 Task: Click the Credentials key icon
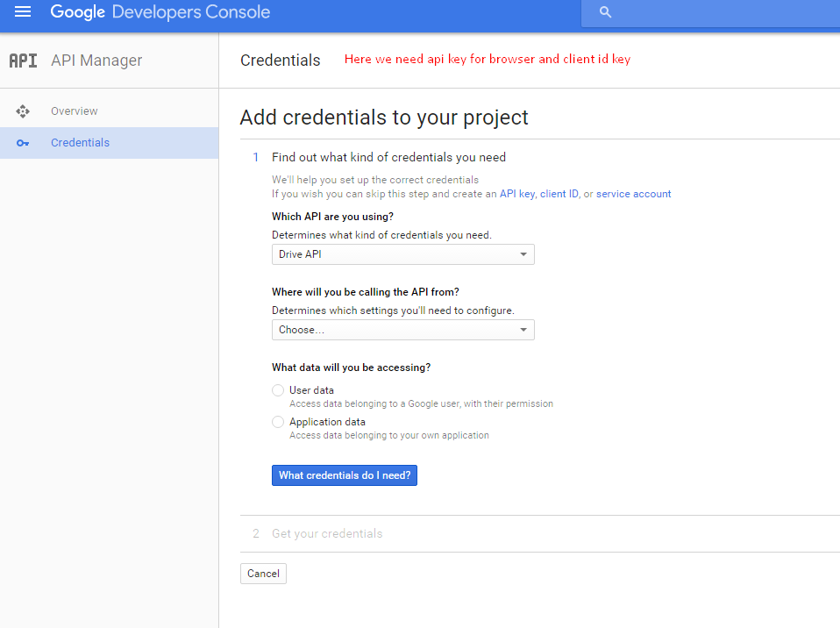(23, 143)
